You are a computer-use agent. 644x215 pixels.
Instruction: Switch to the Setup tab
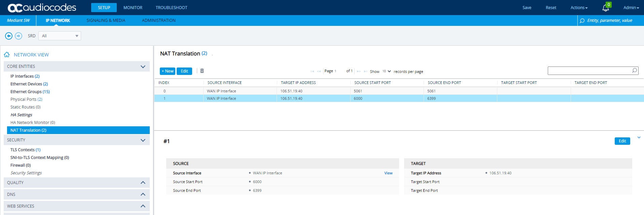click(104, 7)
